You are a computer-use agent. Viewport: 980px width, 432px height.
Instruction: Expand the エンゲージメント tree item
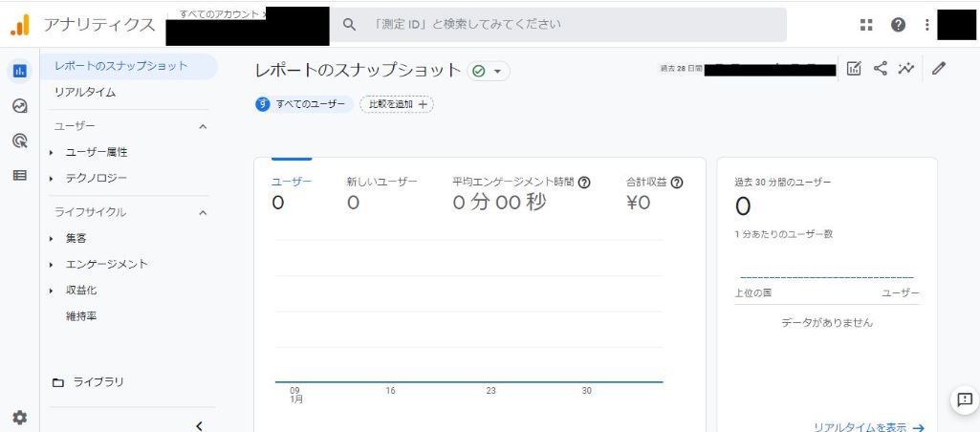(x=52, y=265)
